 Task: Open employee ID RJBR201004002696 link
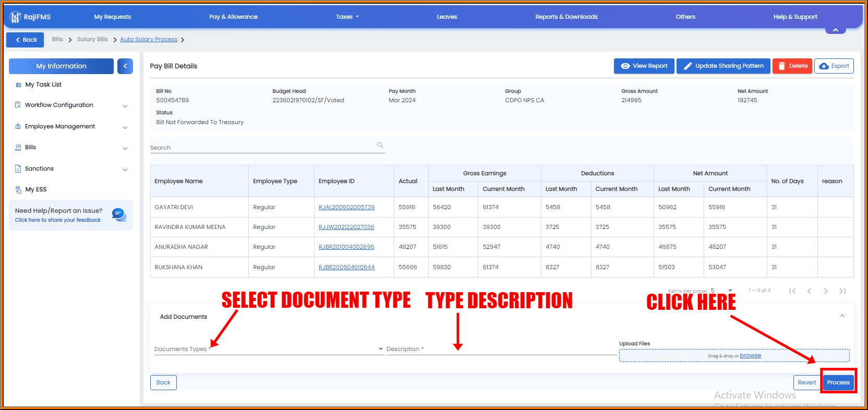pos(346,247)
